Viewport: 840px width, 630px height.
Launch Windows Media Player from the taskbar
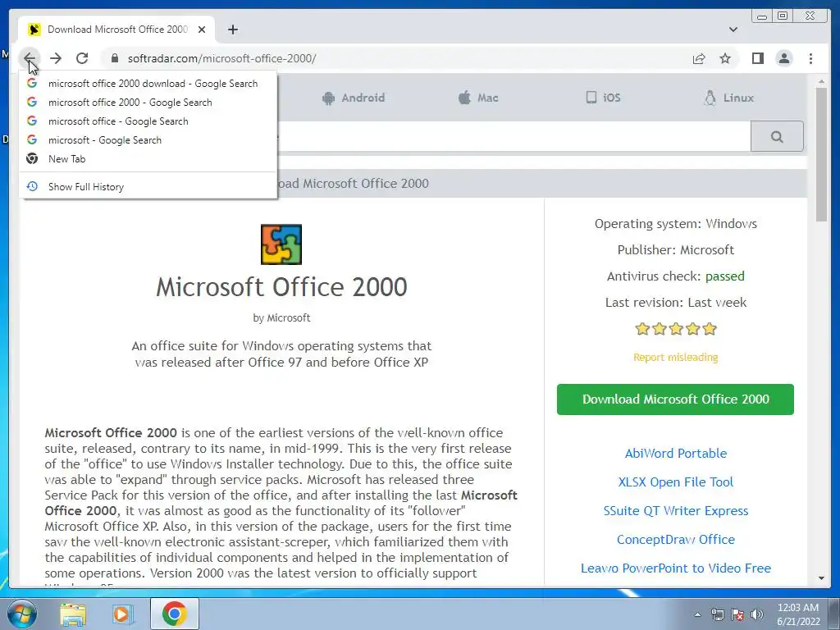point(122,614)
